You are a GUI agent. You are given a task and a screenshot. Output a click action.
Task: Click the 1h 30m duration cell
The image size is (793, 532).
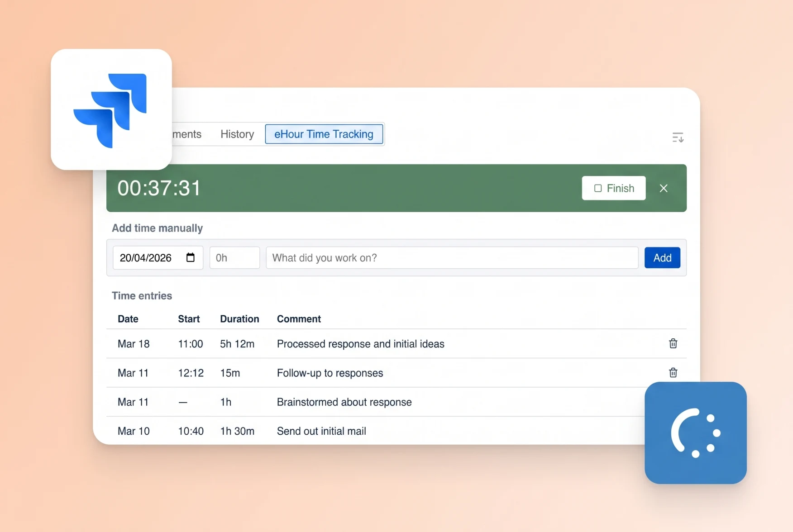(237, 431)
